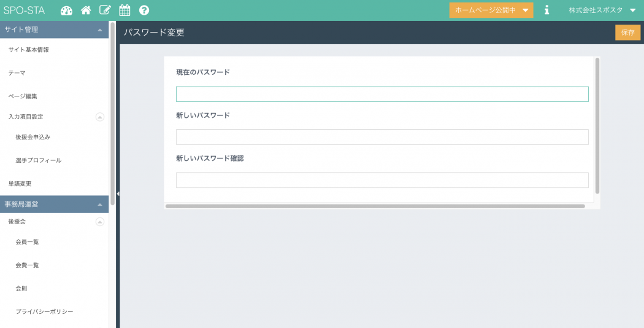Click the edit pencil icon
The height and width of the screenshot is (328, 644).
[105, 10]
